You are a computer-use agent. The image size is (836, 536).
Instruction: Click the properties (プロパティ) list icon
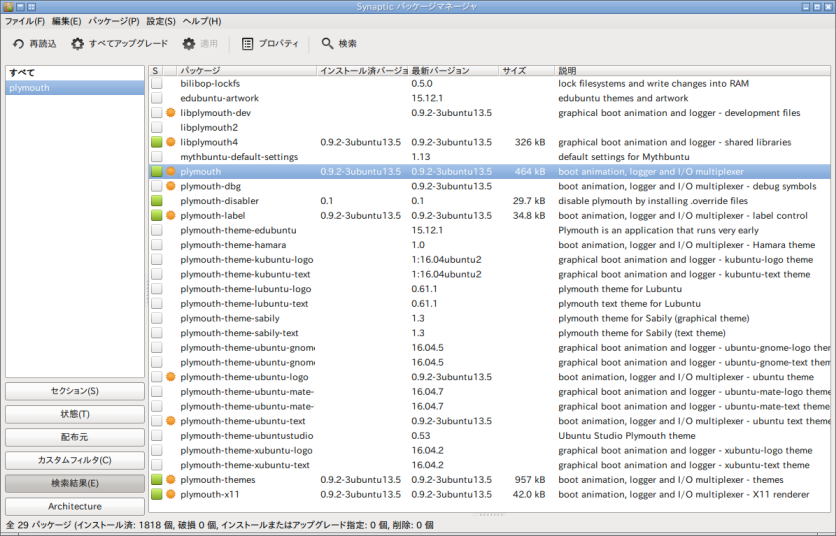coord(247,44)
